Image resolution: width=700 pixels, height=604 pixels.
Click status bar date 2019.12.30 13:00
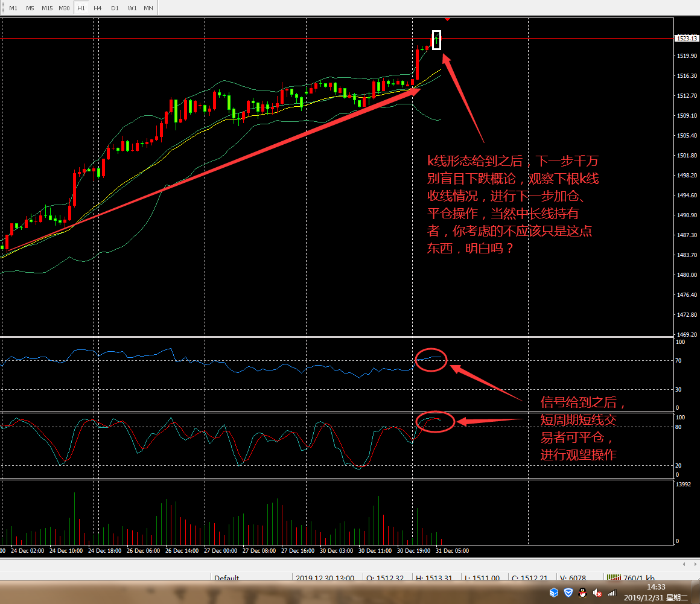[325, 577]
